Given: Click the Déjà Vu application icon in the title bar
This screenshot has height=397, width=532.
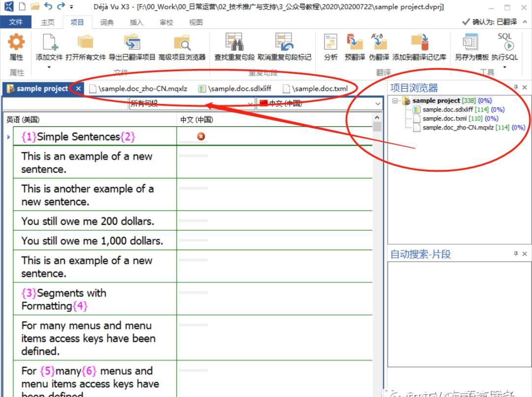Looking at the screenshot, I should click(x=9, y=6).
